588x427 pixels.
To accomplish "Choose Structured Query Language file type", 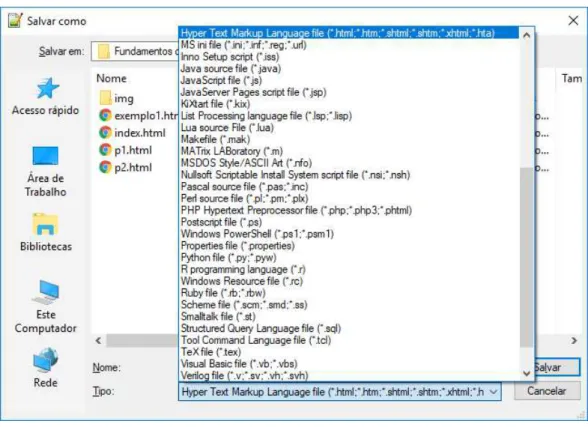I will tap(349, 328).
